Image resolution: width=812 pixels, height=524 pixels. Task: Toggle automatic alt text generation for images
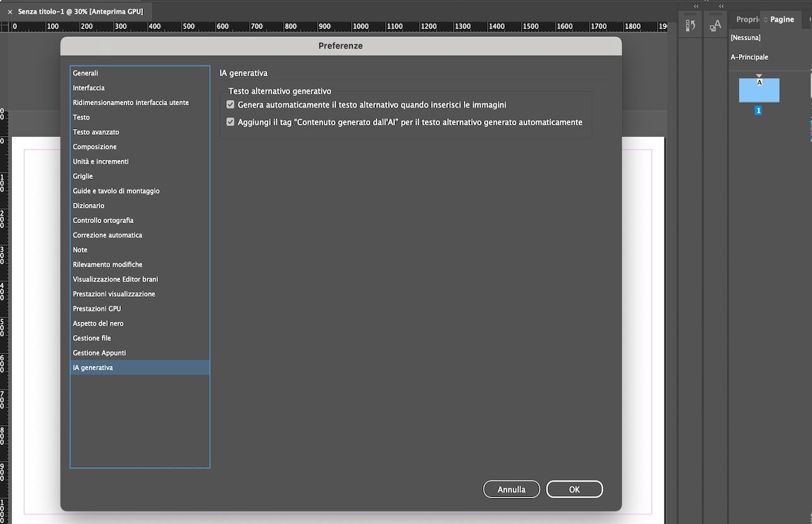[231, 105]
